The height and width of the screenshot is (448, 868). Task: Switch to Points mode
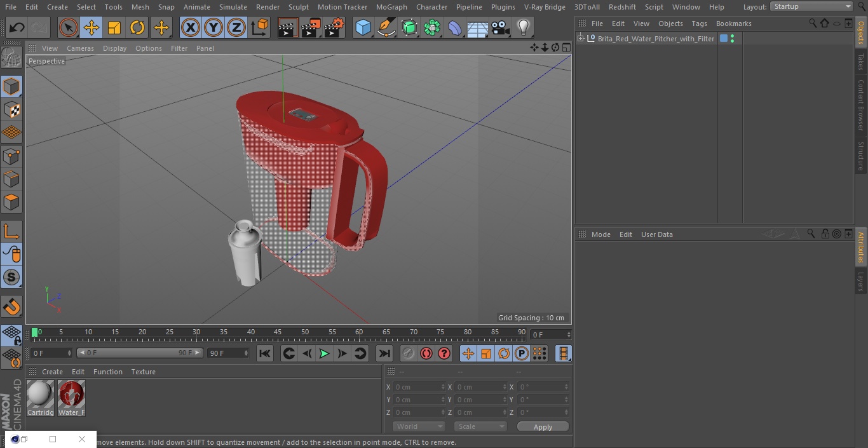(x=11, y=156)
